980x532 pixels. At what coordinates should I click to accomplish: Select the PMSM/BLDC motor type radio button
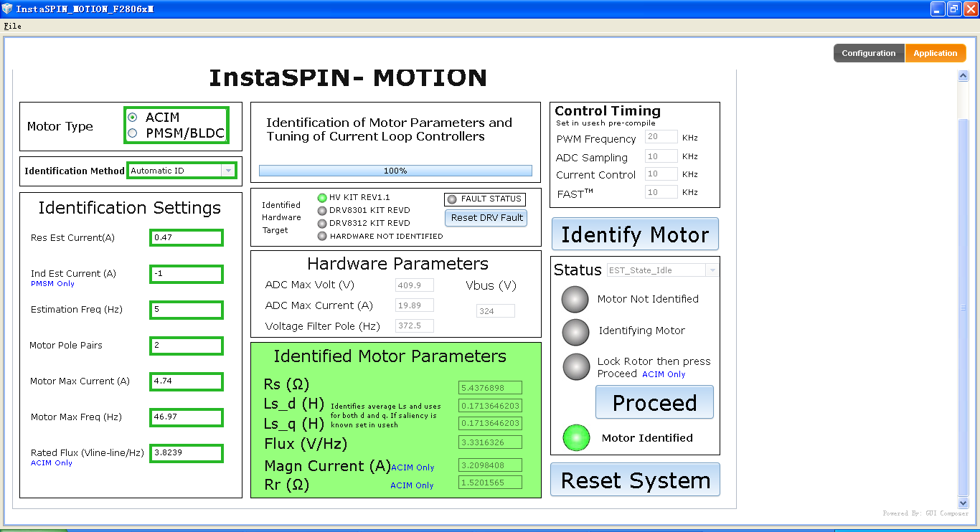[x=132, y=133]
